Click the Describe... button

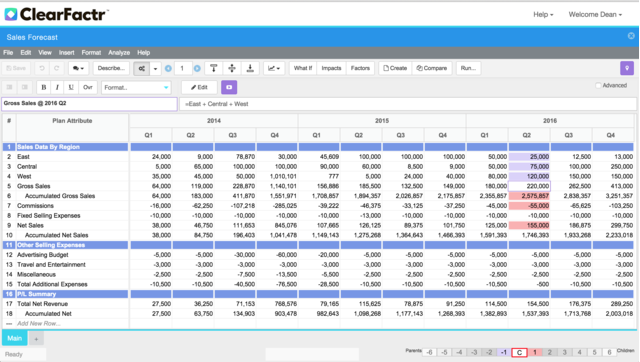point(111,68)
